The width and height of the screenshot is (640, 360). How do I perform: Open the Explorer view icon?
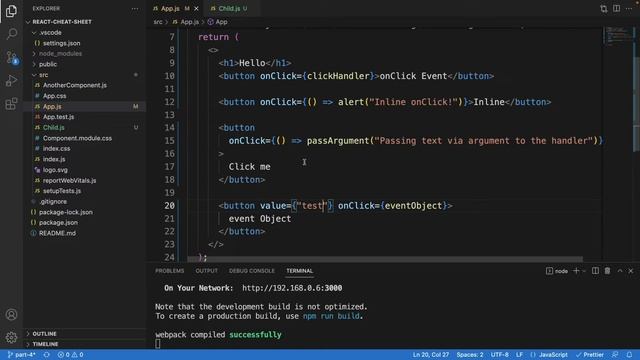pyautogui.click(x=11, y=11)
